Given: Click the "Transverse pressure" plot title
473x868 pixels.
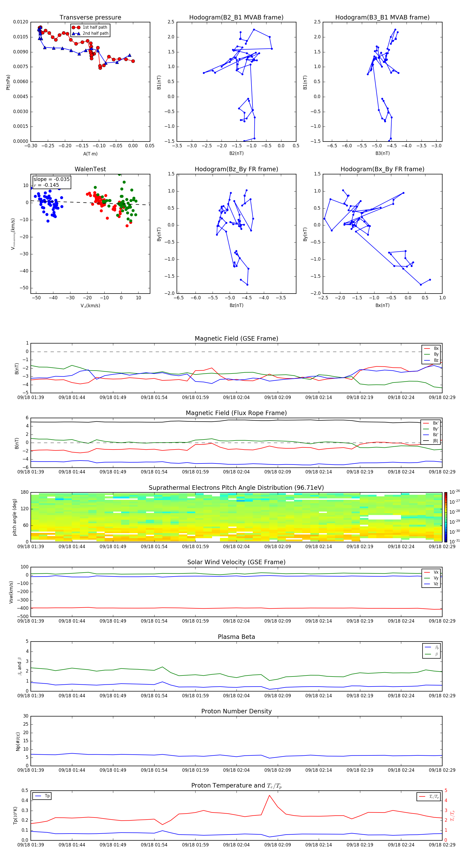Looking at the screenshot, I should (90, 18).
